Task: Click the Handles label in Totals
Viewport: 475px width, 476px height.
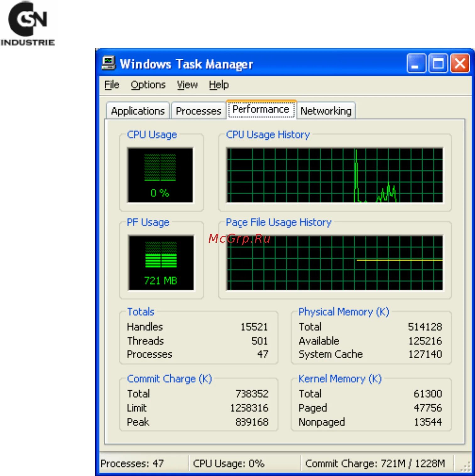Action: tap(145, 327)
